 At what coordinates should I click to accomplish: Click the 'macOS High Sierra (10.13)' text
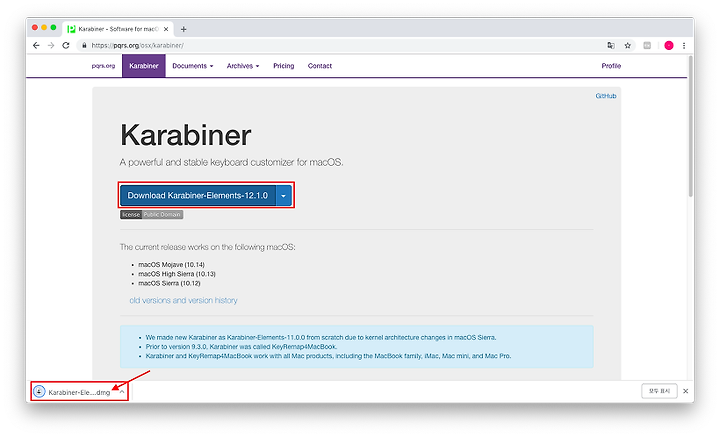point(177,274)
